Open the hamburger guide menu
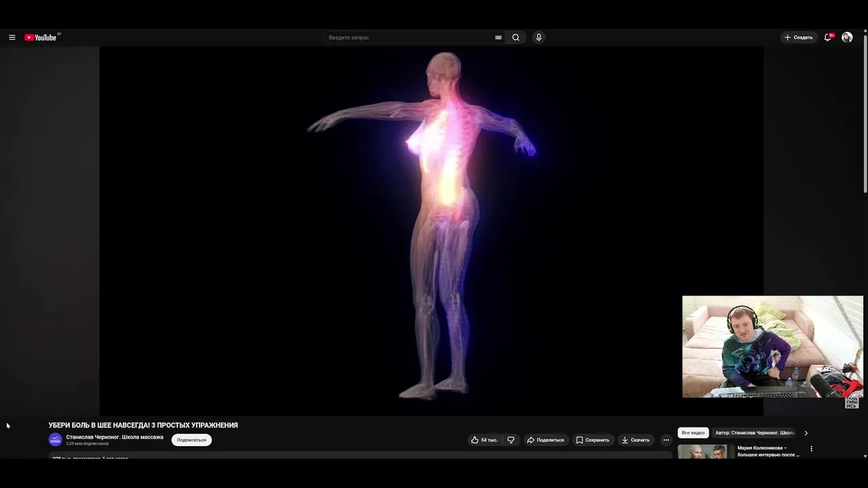868x488 pixels. pos(12,37)
